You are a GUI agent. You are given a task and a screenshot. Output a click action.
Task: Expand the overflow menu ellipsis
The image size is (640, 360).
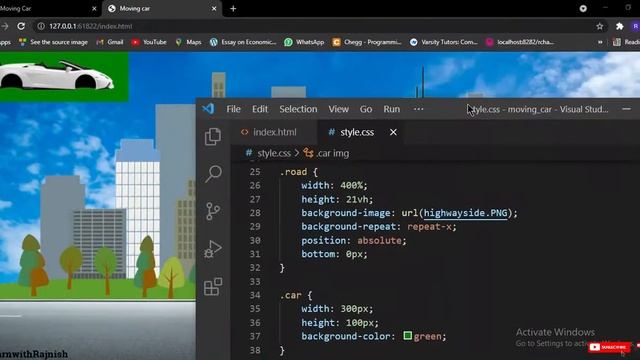click(418, 109)
